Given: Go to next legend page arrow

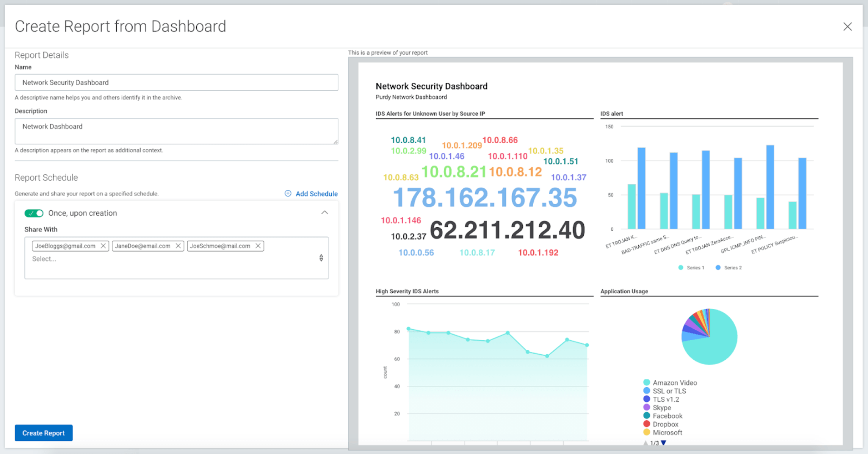Looking at the screenshot, I should pyautogui.click(x=664, y=443).
